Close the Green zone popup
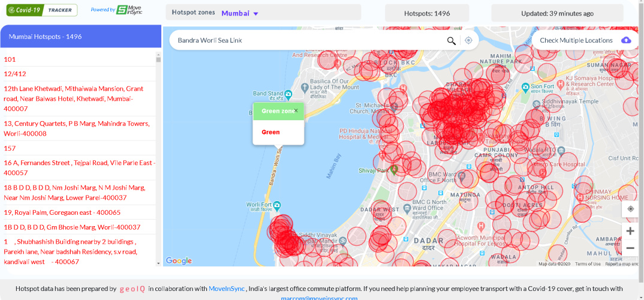 pyautogui.click(x=296, y=111)
